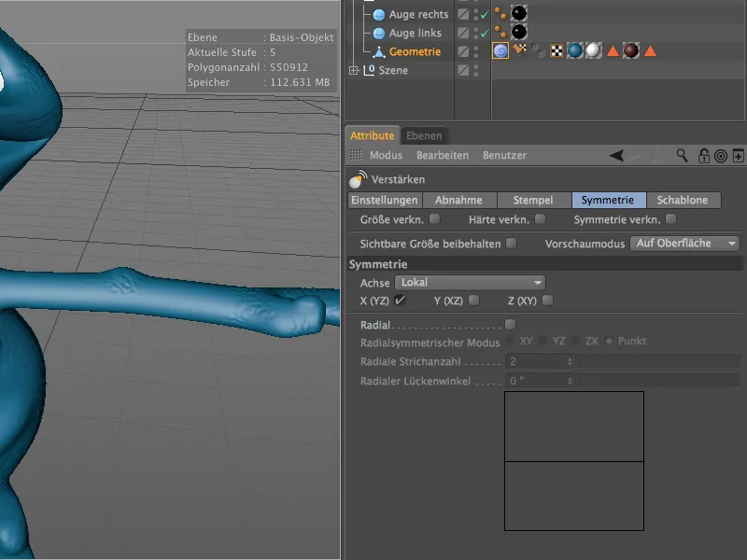Toggle visibility dots for Geometrie

coord(475,51)
